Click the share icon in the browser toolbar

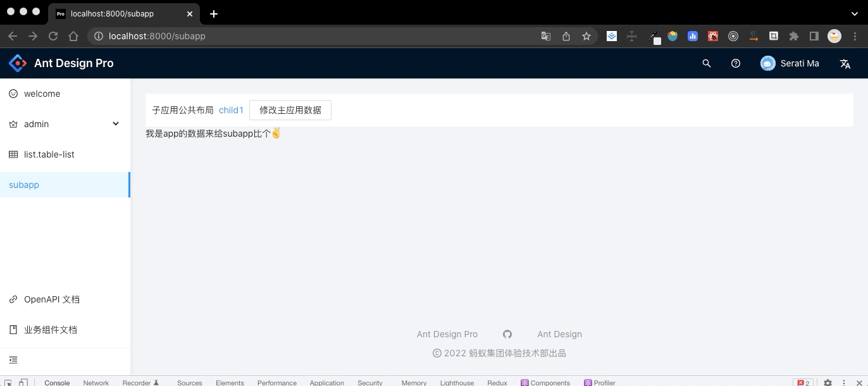[566, 36]
